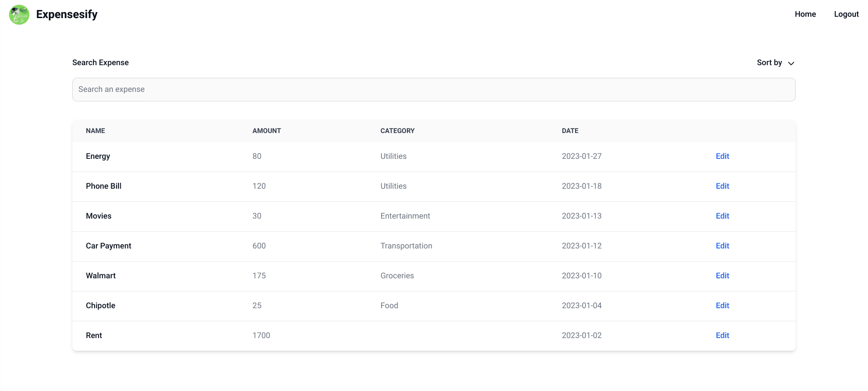Image resolution: width=868 pixels, height=391 pixels.
Task: Click the date 2023-01-12
Action: tap(581, 246)
